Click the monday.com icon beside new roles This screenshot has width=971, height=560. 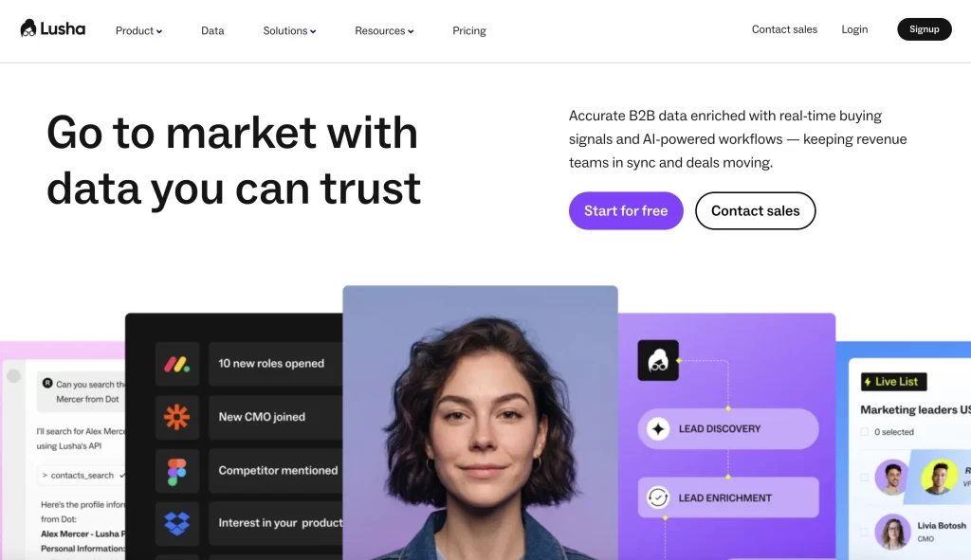click(177, 364)
